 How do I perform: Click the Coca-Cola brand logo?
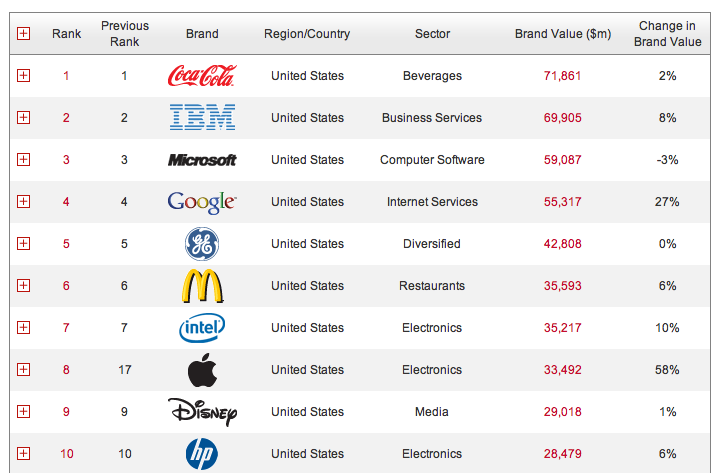(202, 76)
